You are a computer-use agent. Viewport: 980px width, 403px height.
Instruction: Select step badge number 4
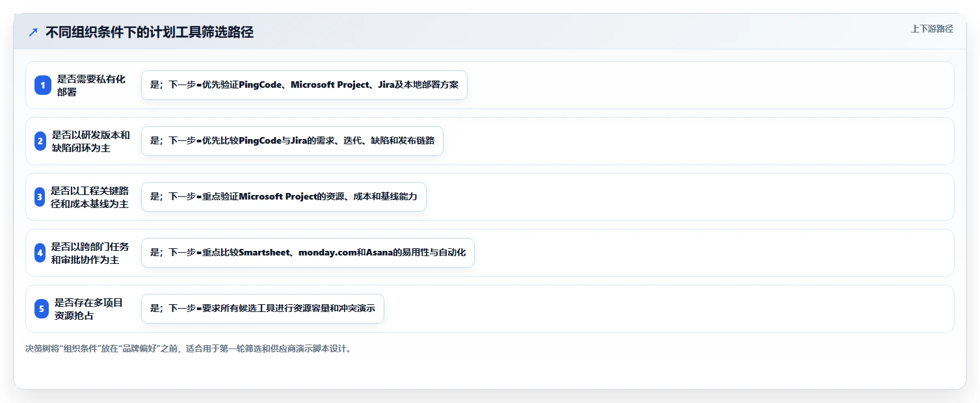[40, 253]
